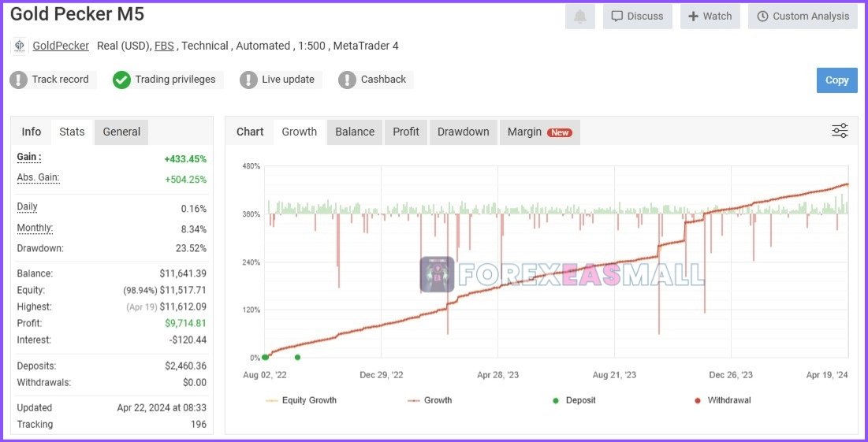This screenshot has width=868, height=442.
Task: Click the $0.00 withdrawals value
Action: pos(194,383)
